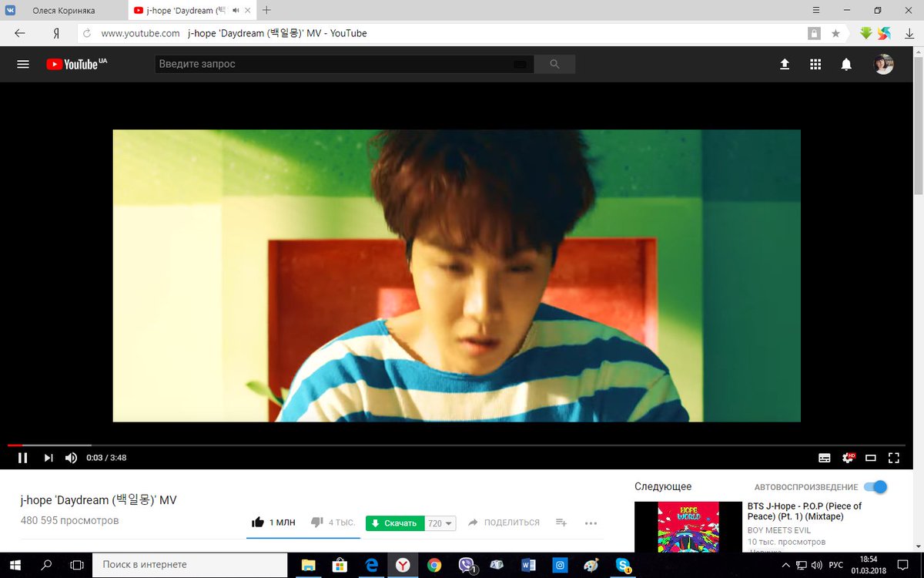Open the browser settings menu

(x=816, y=11)
